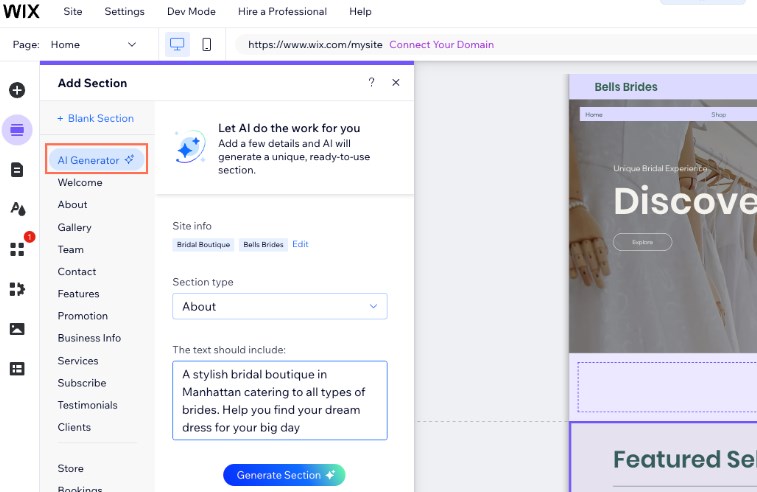Screen dimensions: 757x492
Task: Select the Promotion section category
Action: tap(83, 316)
